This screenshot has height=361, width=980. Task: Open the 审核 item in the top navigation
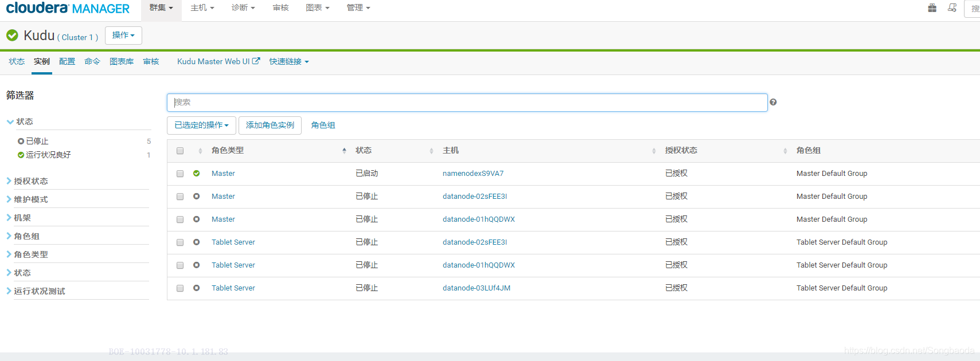(281, 8)
